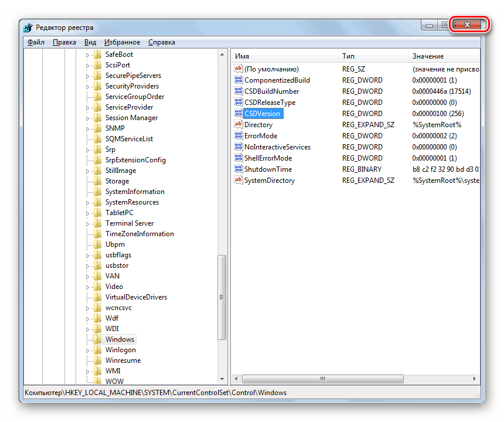Expand the SecurePipeServers key

point(87,76)
